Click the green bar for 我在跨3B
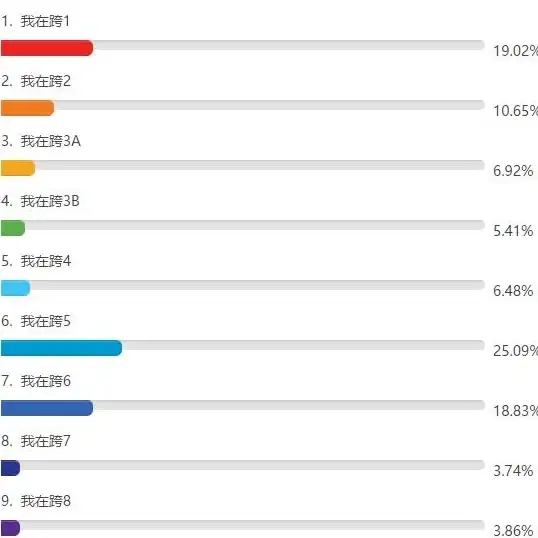This screenshot has width=538, height=538. coord(13,228)
